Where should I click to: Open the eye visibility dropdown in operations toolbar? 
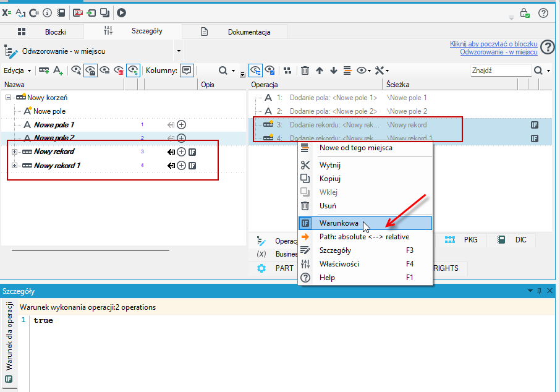(x=363, y=70)
